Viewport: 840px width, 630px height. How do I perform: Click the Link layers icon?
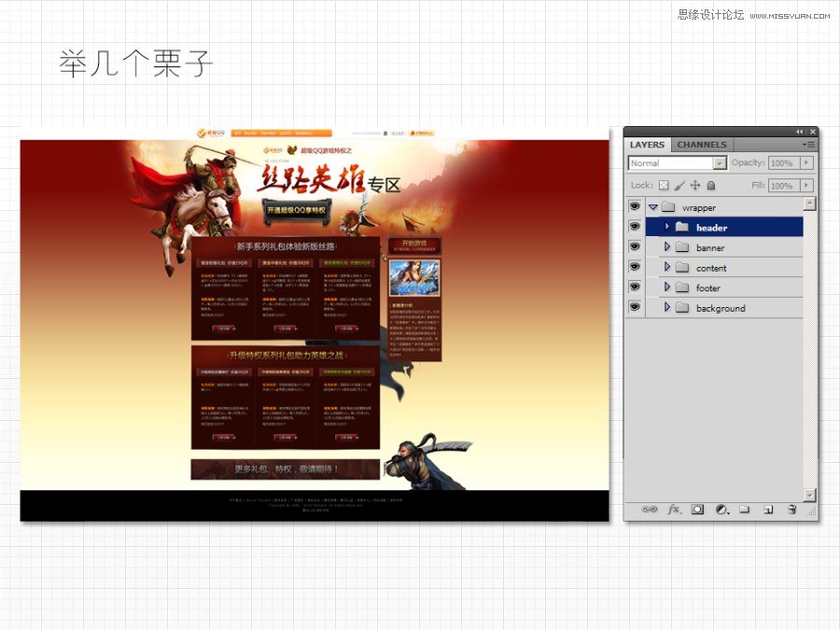[x=650, y=509]
